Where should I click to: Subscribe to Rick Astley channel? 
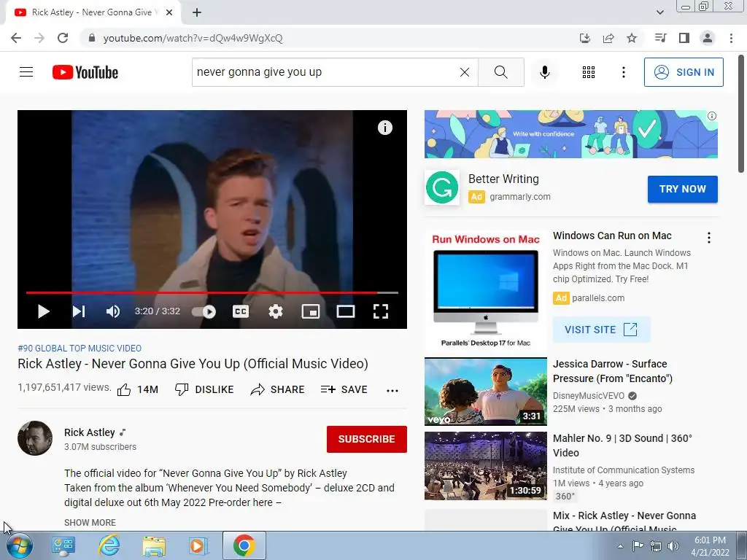367,439
